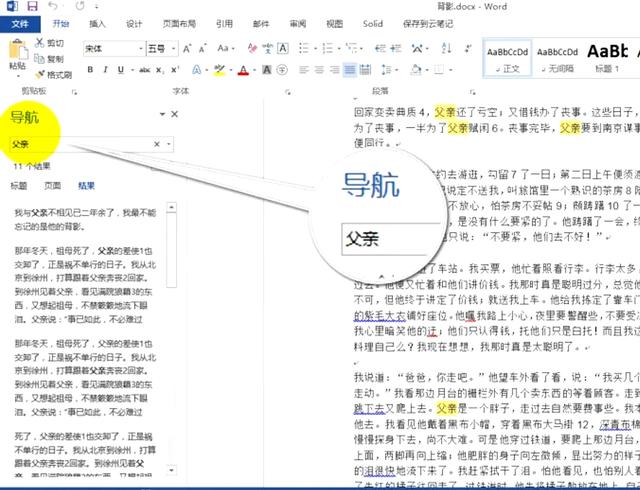The width and height of the screenshot is (640, 490).
Task: Toggle justify alignment (highlighted)
Action: pos(350,70)
